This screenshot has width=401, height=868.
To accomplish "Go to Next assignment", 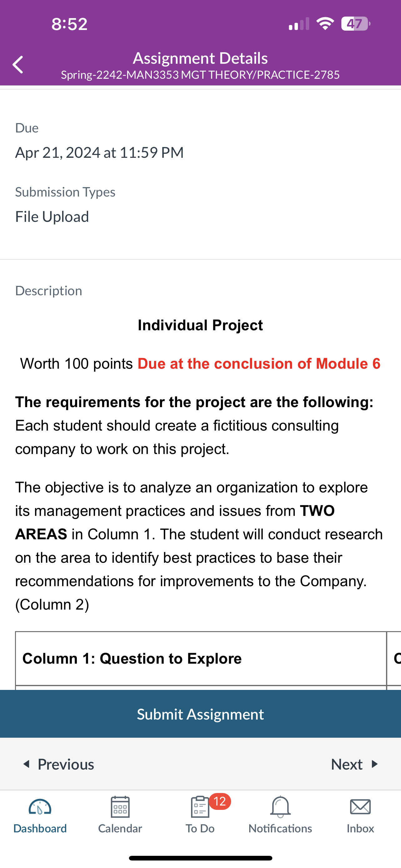I will pos(355,764).
